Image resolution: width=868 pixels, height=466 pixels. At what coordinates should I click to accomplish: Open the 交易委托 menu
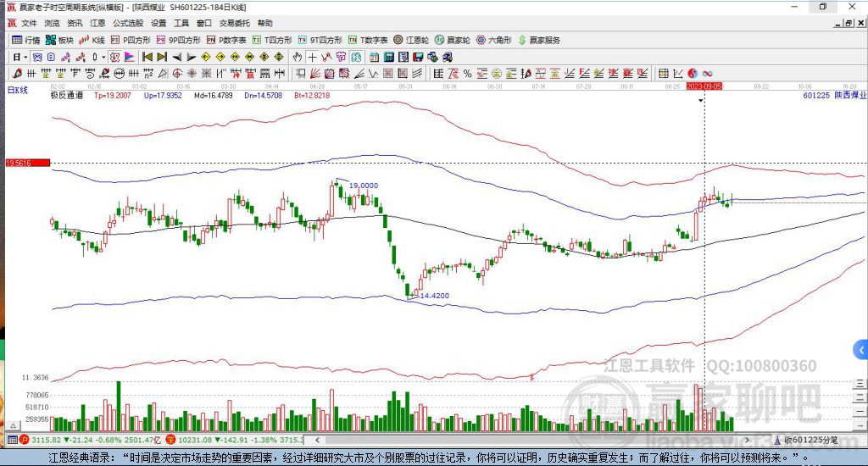pyautogui.click(x=234, y=23)
